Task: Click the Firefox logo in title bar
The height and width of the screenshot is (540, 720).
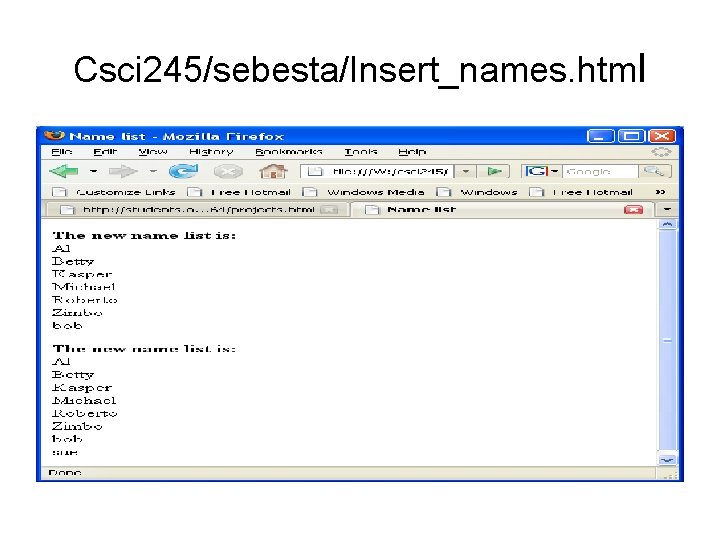Action: point(54,135)
